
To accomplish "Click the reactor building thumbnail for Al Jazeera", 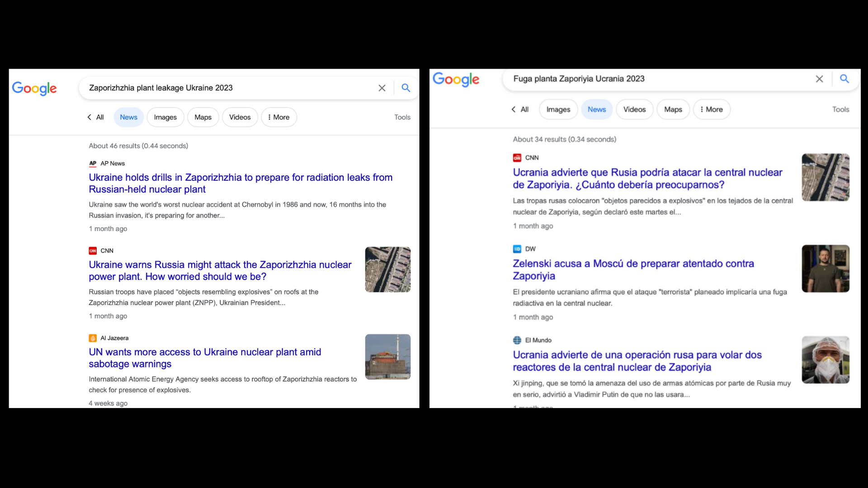I will click(388, 357).
